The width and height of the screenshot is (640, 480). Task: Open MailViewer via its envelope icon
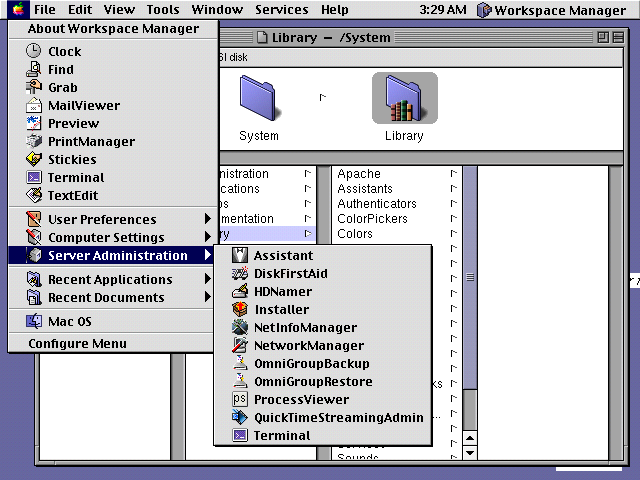tap(33, 105)
